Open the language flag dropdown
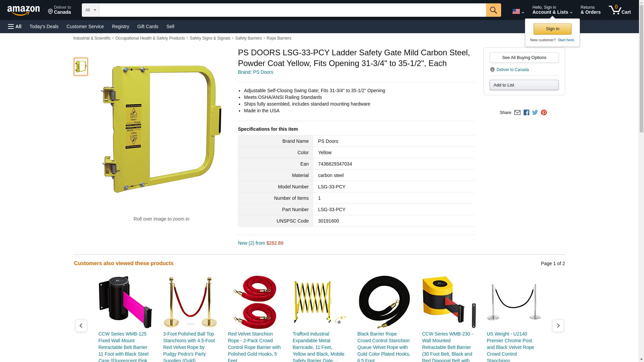 518,11
